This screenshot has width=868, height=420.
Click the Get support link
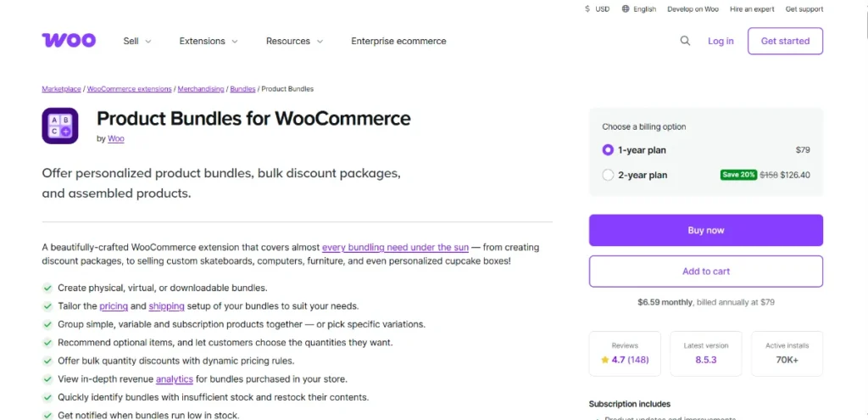pyautogui.click(x=804, y=9)
